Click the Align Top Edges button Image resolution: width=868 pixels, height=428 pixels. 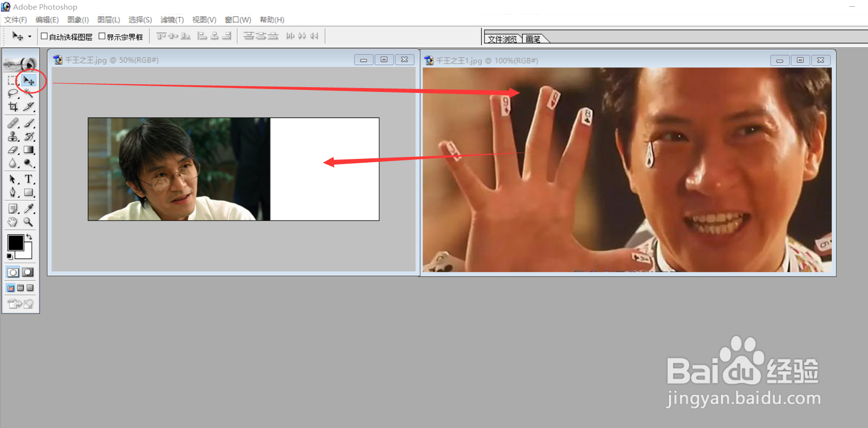pyautogui.click(x=161, y=36)
